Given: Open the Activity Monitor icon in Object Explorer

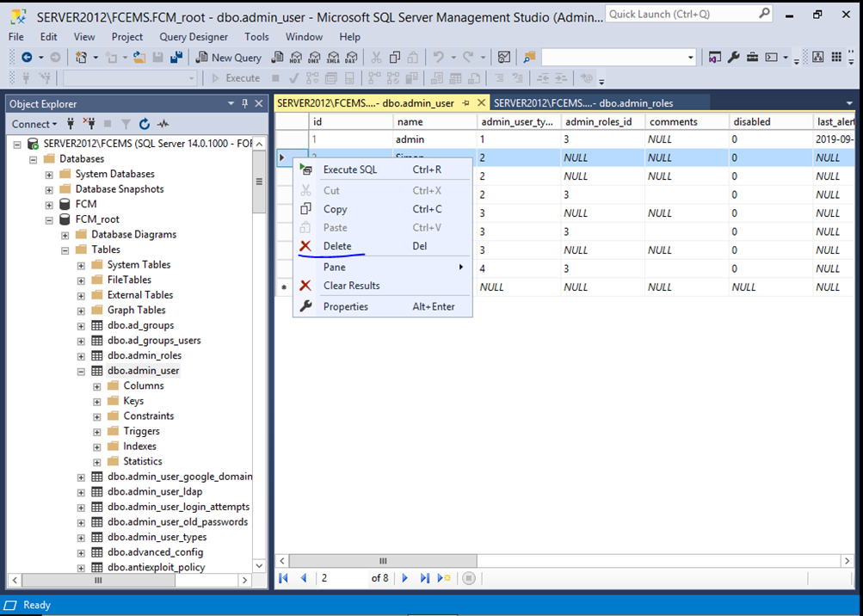Looking at the screenshot, I should (163, 124).
